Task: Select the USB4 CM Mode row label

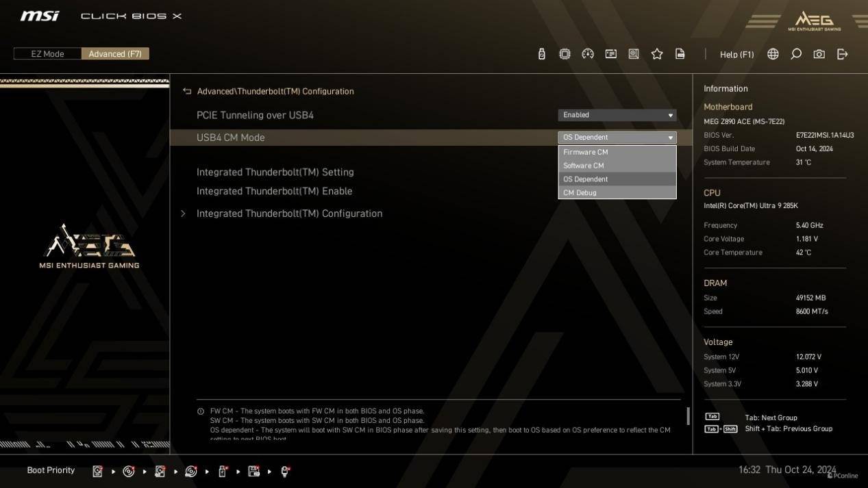Action: coord(230,138)
